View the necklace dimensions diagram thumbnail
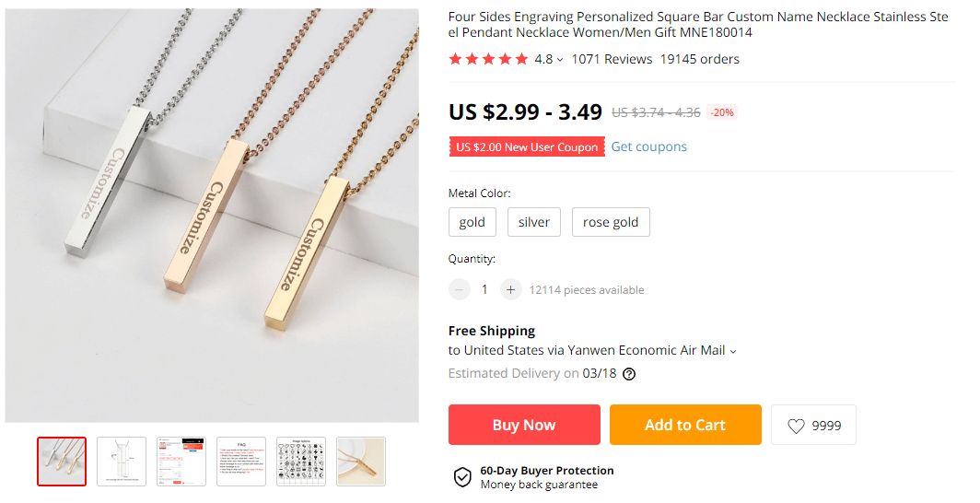This screenshot has height=503, width=980. pyautogui.click(x=122, y=462)
